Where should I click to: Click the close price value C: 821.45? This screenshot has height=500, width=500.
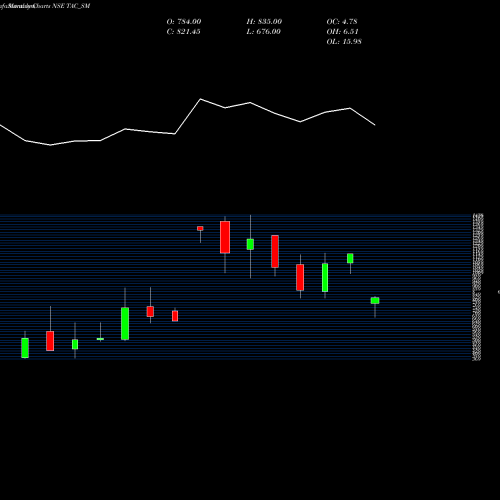pos(183,32)
